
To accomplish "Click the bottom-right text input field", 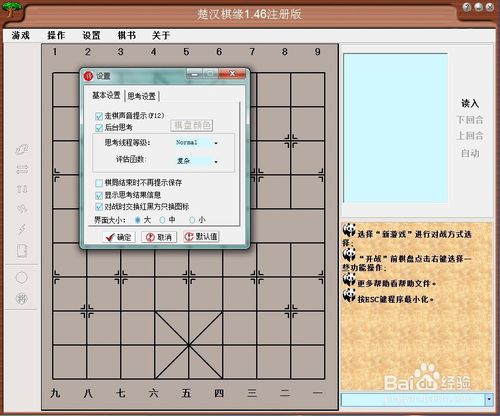I will pyautogui.click(x=413, y=399).
